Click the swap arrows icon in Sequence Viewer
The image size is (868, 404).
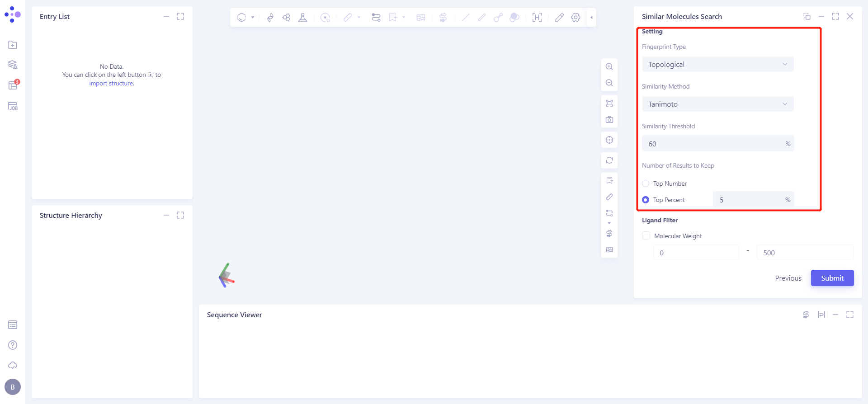pyautogui.click(x=806, y=315)
